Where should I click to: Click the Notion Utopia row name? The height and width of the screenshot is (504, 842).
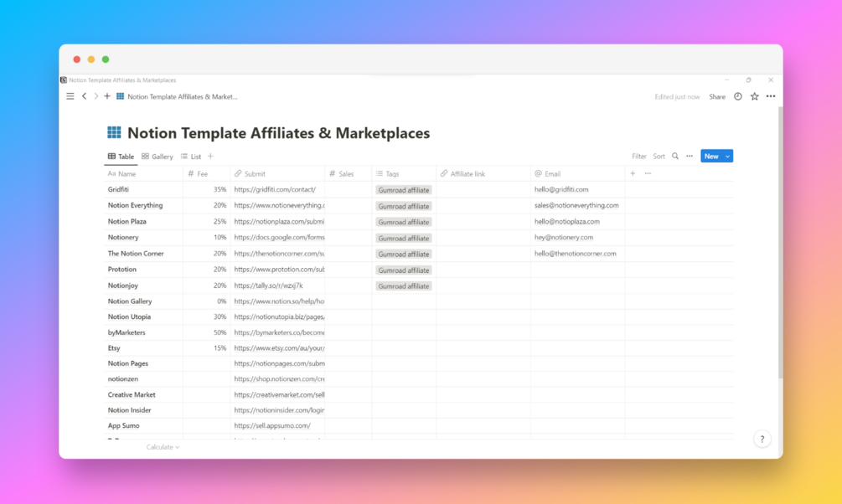(129, 316)
